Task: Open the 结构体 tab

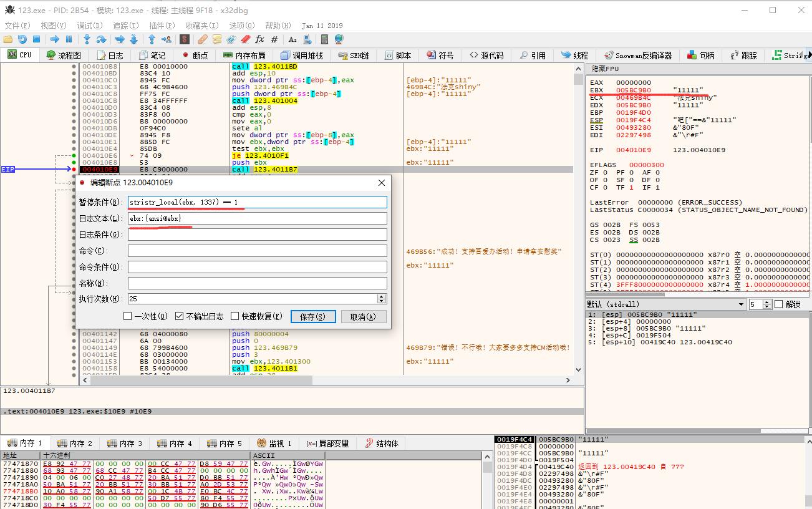Action: pyautogui.click(x=381, y=444)
